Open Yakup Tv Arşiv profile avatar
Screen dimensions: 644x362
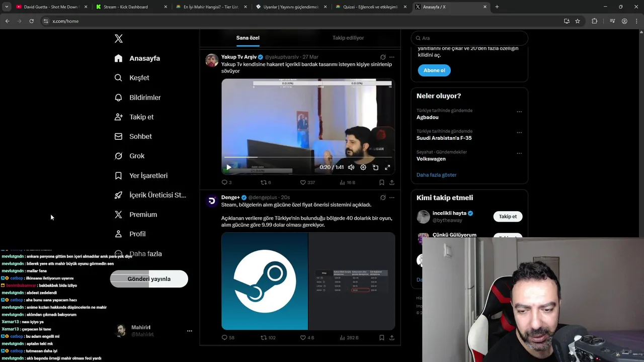point(212,60)
